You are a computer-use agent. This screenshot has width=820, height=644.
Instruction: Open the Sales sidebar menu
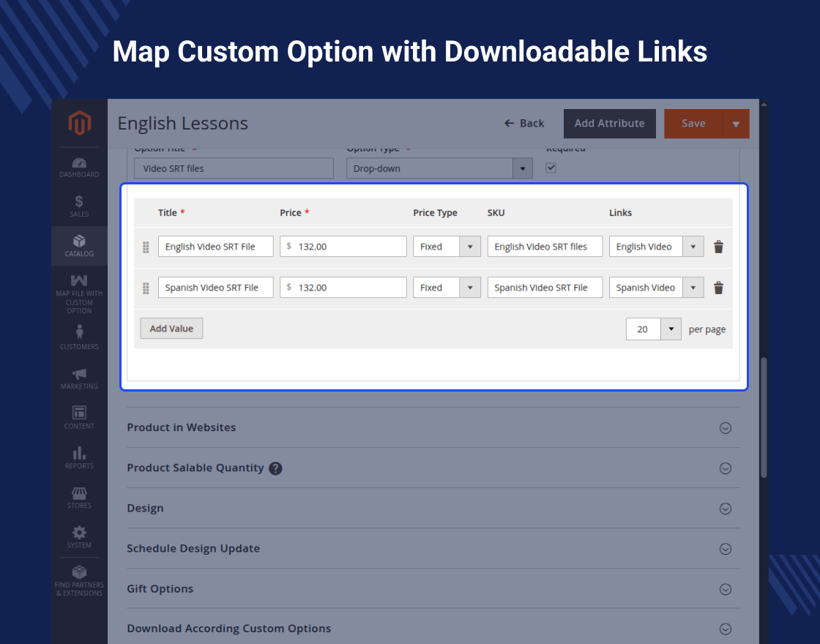79,206
